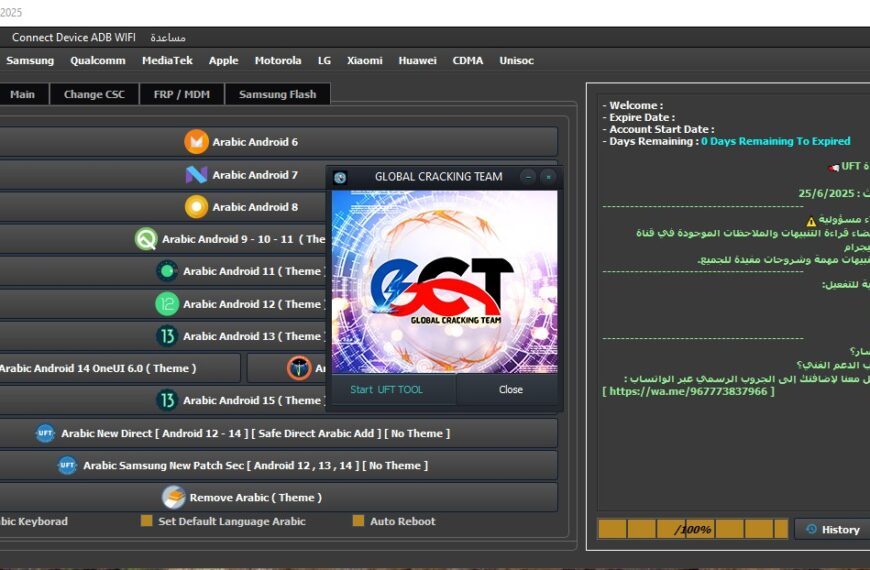Click the UFT icon on Arabic New Direct
This screenshot has width=870, height=570.
tap(45, 433)
